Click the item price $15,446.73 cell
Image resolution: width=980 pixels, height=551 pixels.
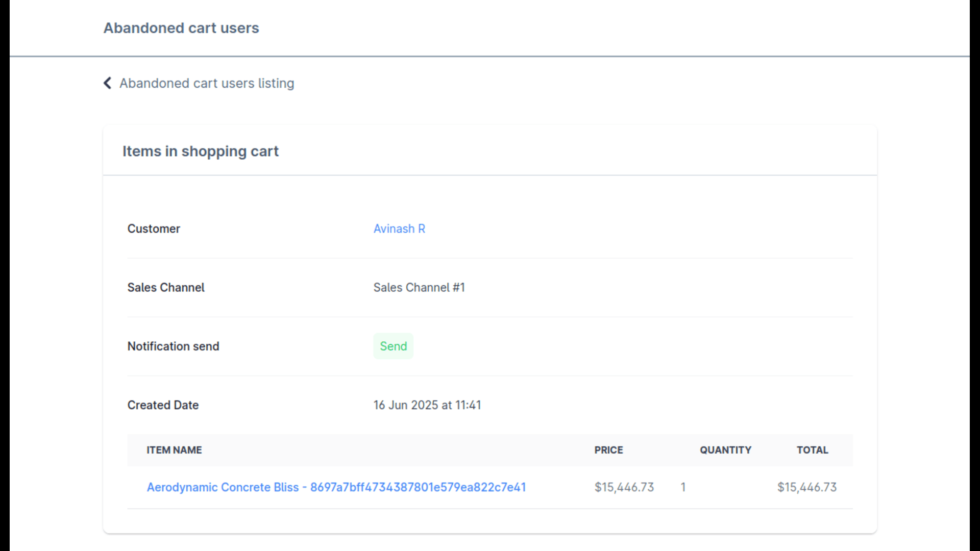[x=624, y=487]
